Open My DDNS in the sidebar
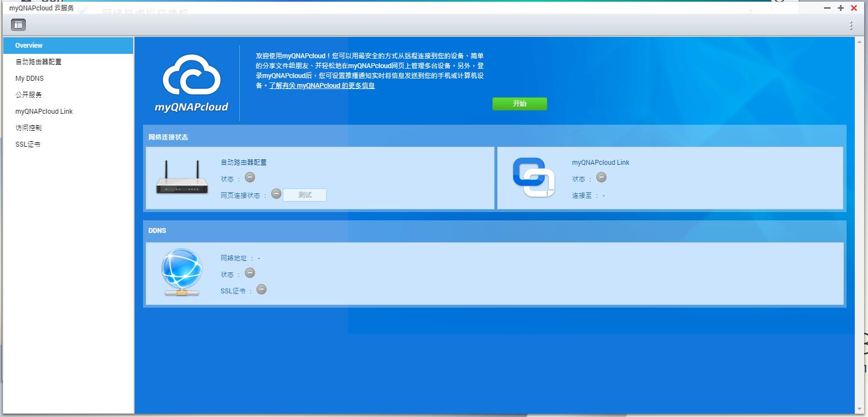868x417 pixels. pos(68,79)
